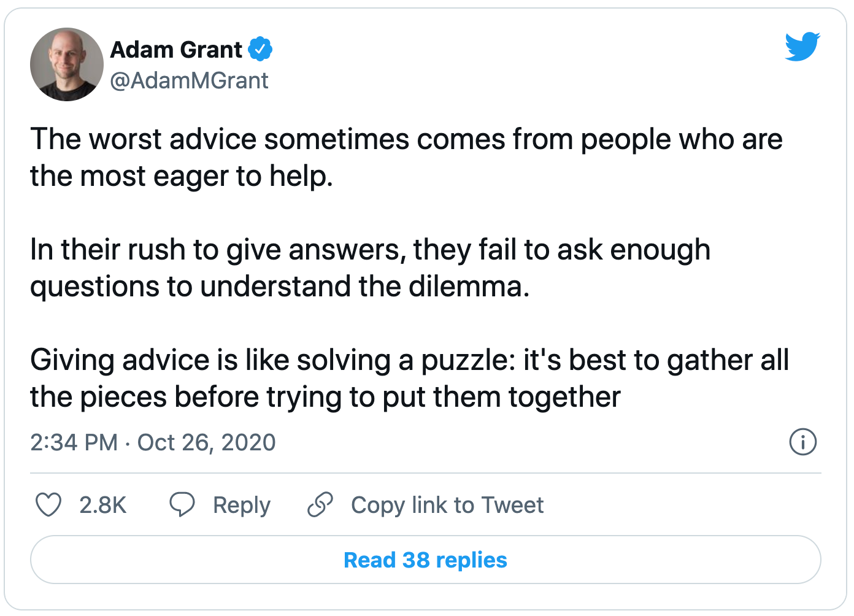The height and width of the screenshot is (616, 854).
Task: Click the 2:34 PM timestamp
Action: click(x=74, y=442)
